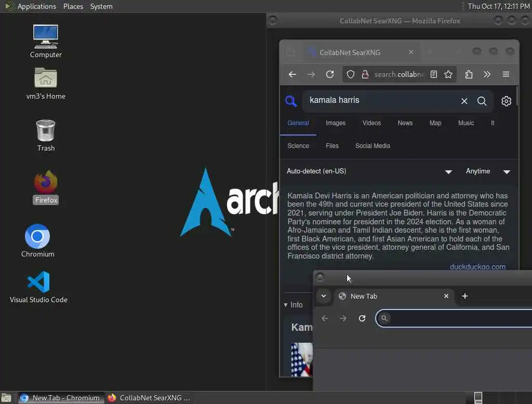The image size is (532, 404).
Task: Launch the Firefox desktop icon
Action: tap(46, 187)
